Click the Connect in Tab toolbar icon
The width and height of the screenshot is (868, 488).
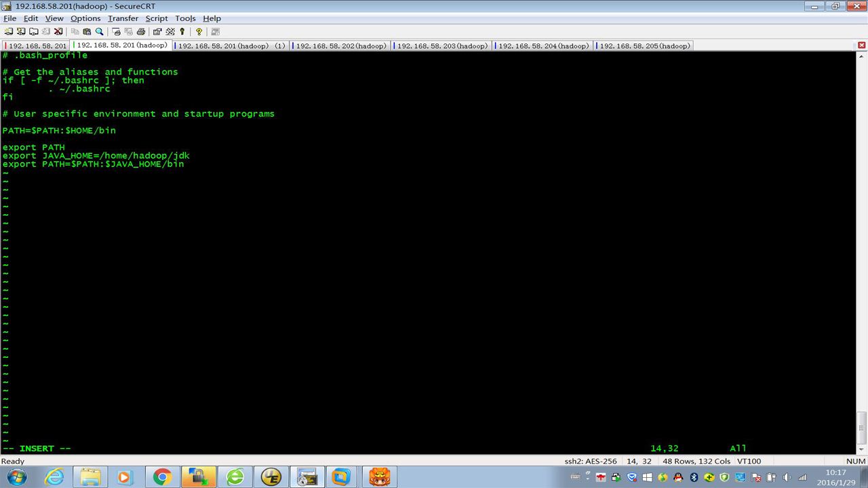(33, 31)
